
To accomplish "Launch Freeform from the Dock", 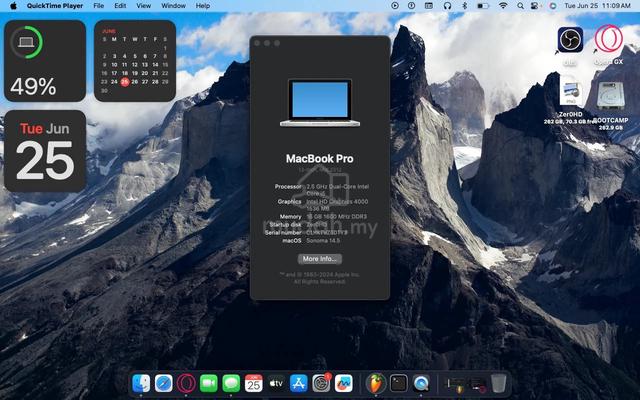I will click(344, 384).
